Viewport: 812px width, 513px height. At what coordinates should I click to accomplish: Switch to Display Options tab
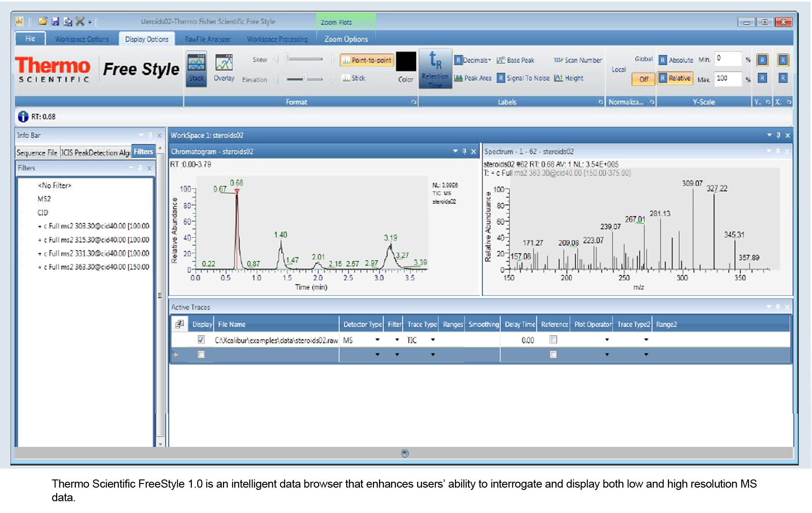pos(147,39)
